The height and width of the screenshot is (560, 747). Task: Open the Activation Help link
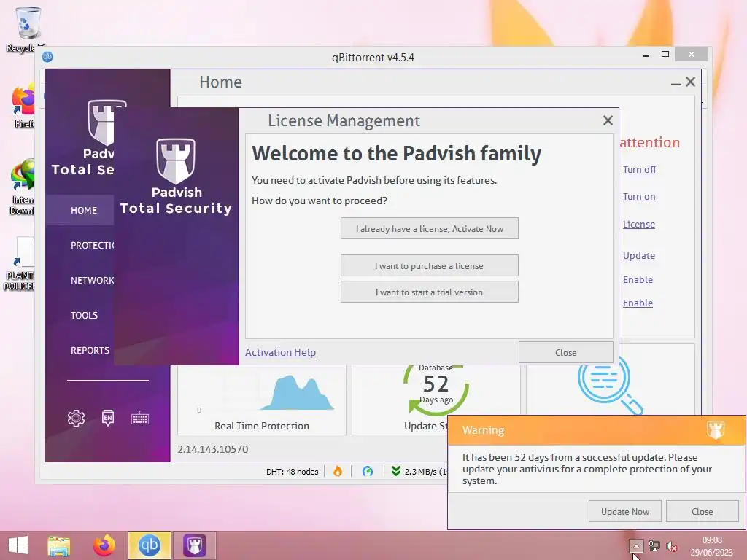click(280, 352)
